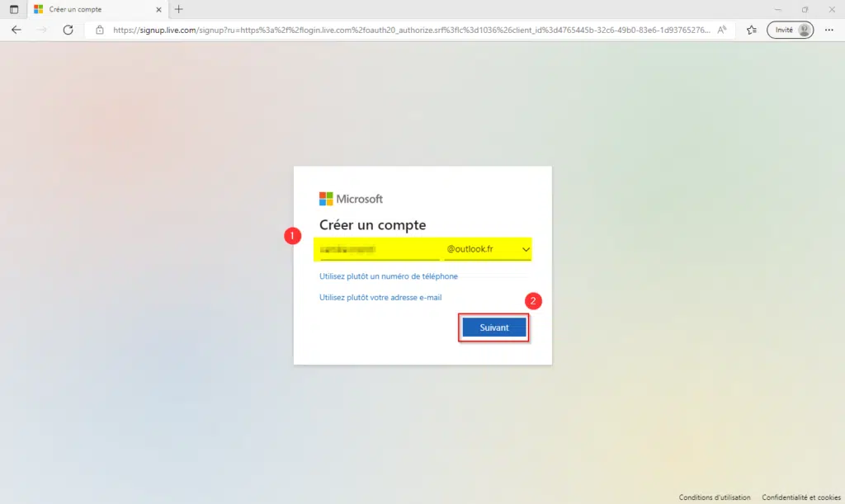Viewport: 845px width, 504px height.
Task: Open Confidentialité et cookies link
Action: (x=801, y=497)
